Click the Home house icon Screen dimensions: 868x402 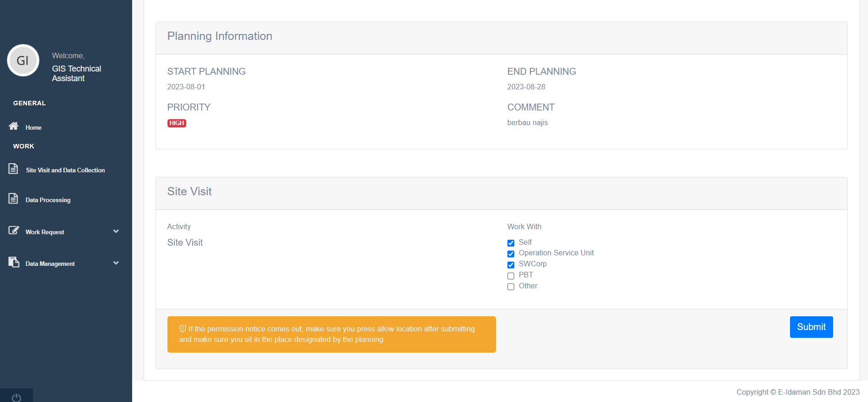point(14,126)
